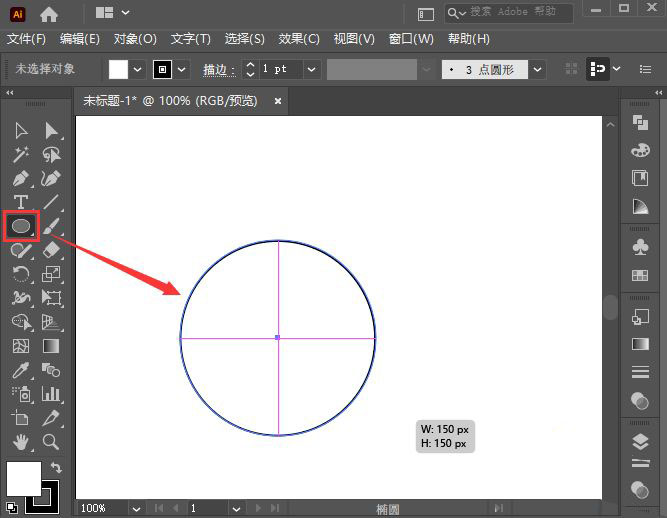
Task: Click the fill color swatch in toolbox
Action: click(23, 477)
